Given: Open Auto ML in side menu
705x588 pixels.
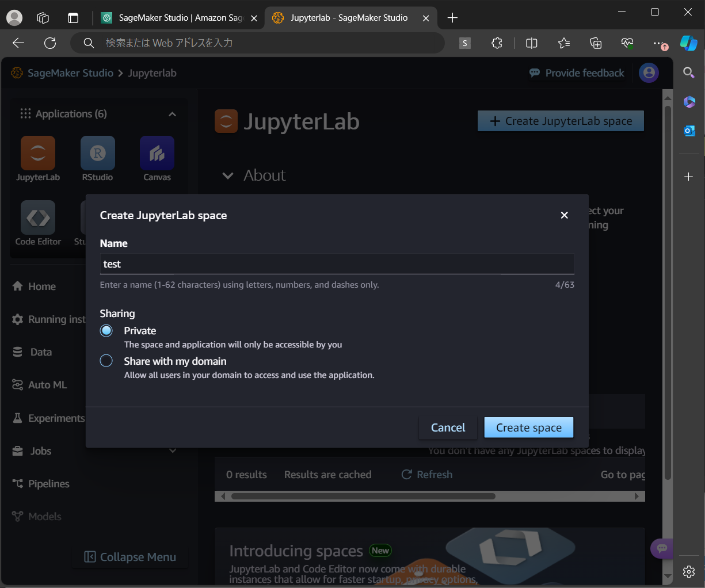Looking at the screenshot, I should [40, 385].
